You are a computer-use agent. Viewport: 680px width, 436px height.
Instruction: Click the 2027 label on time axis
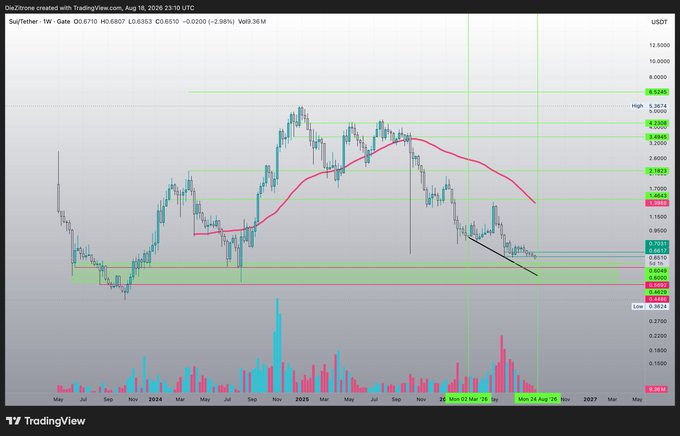(x=590, y=399)
